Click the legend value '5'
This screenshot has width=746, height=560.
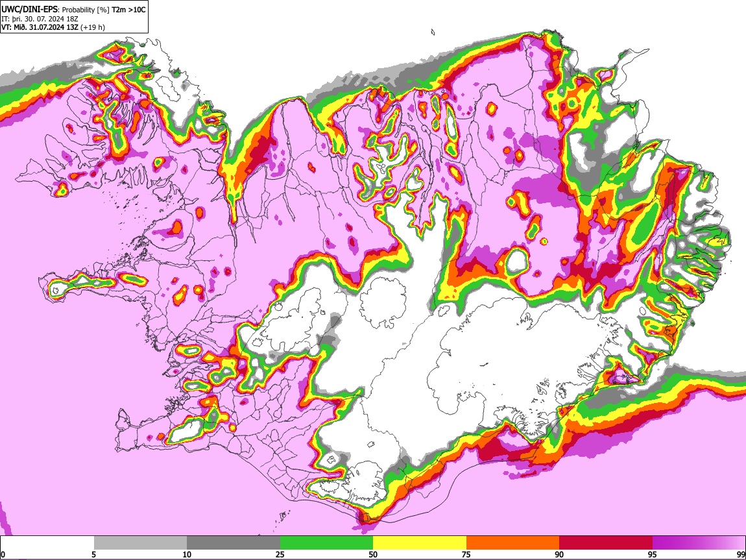(x=93, y=554)
